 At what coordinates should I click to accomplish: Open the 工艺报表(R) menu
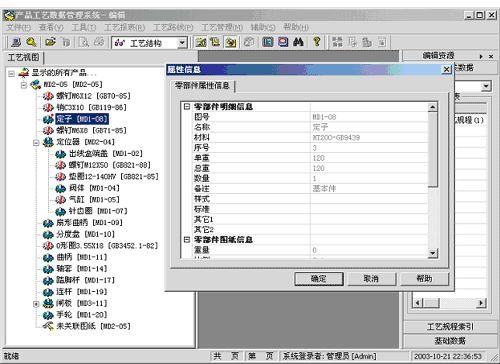click(124, 27)
